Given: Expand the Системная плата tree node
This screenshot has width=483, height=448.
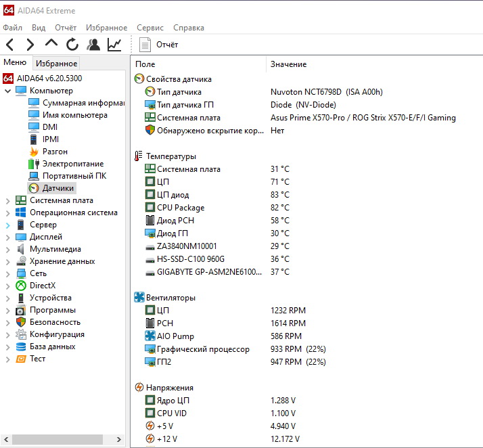Looking at the screenshot, I should [x=7, y=200].
